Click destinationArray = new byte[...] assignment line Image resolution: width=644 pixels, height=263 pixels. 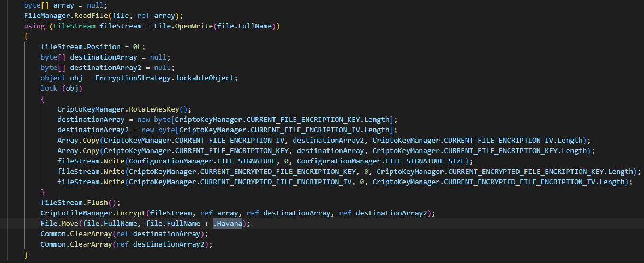(x=228, y=119)
